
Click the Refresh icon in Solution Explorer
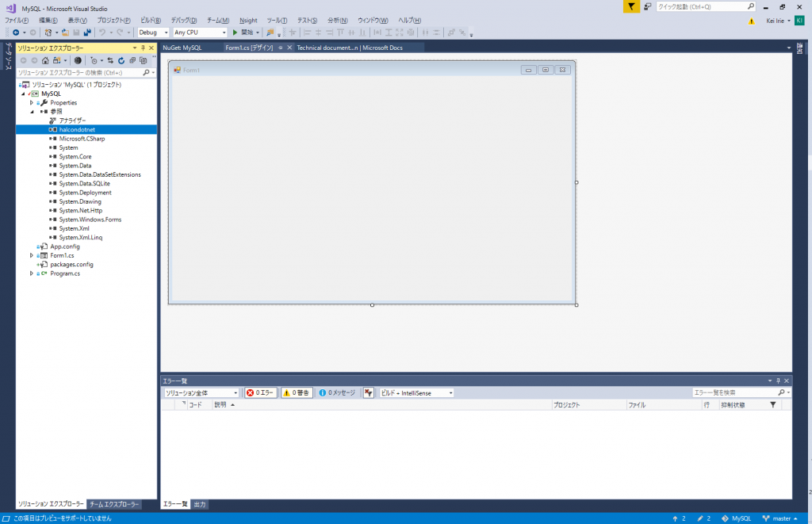pyautogui.click(x=121, y=60)
